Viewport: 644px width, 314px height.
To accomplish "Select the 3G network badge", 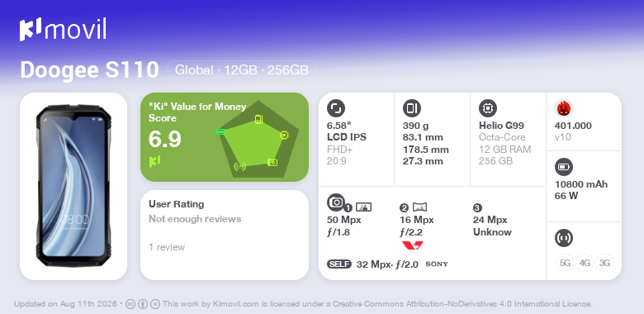I will click(x=604, y=263).
